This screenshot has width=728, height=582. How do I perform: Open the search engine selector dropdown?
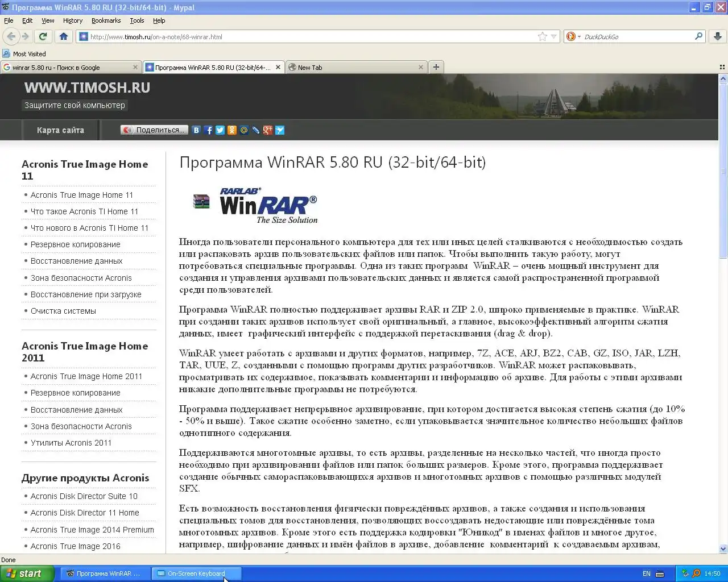(574, 36)
